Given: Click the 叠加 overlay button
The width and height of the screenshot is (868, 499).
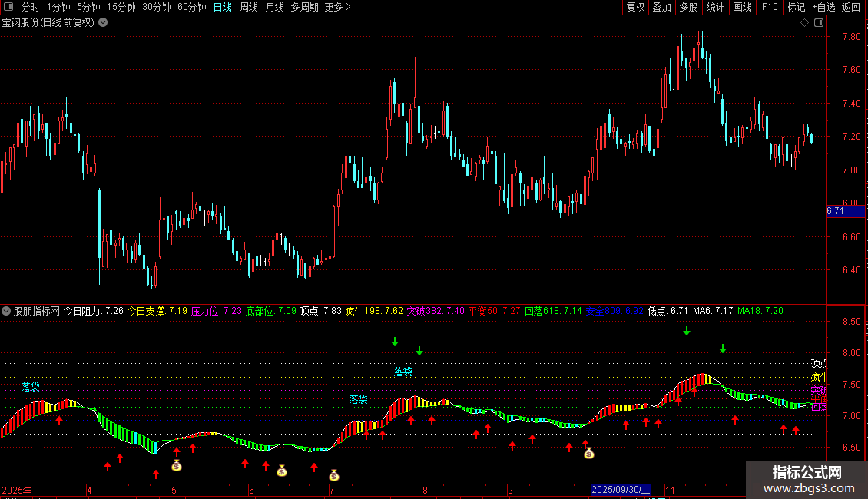Looking at the screenshot, I should coord(661,7).
